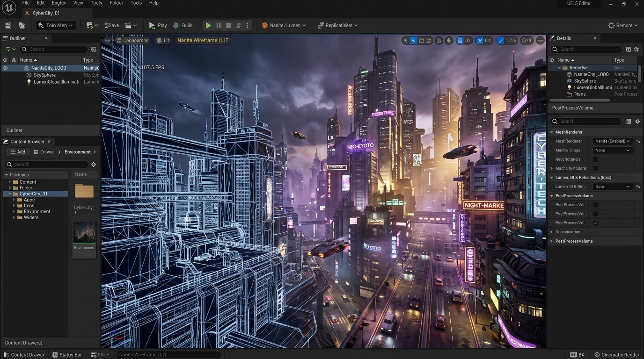Reset MeshRenderer value with the arrow icon
Viewport: 644px width, 359px height.
point(638,141)
